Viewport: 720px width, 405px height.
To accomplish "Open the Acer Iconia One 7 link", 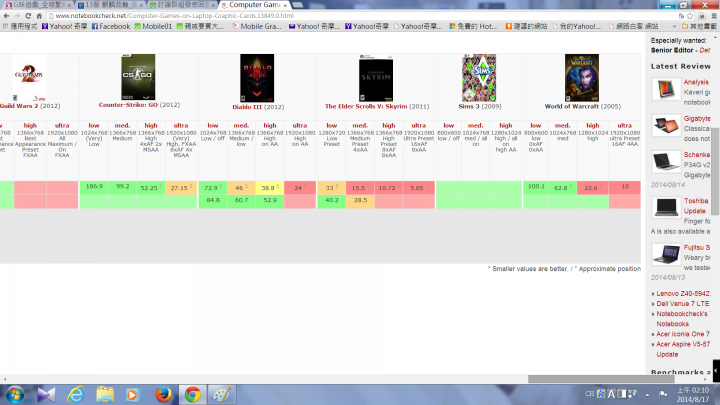I will 683,334.
